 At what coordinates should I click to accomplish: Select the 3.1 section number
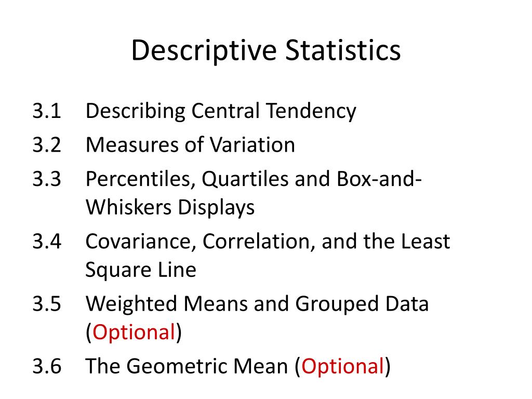47,111
